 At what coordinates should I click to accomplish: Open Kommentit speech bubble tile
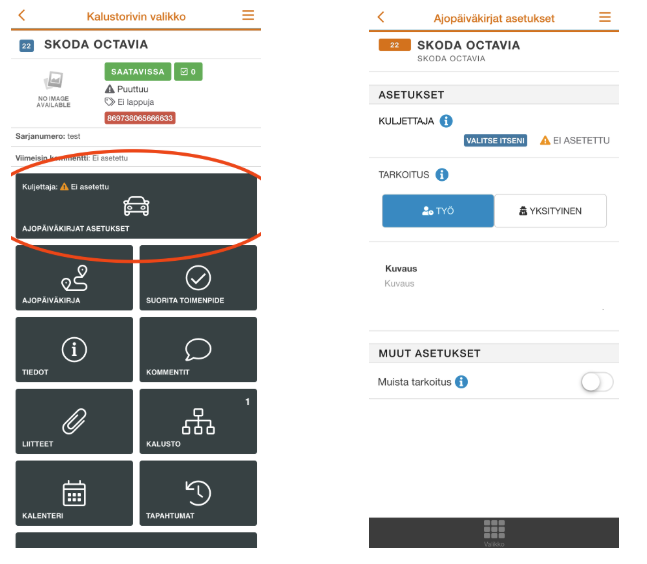[x=198, y=349]
